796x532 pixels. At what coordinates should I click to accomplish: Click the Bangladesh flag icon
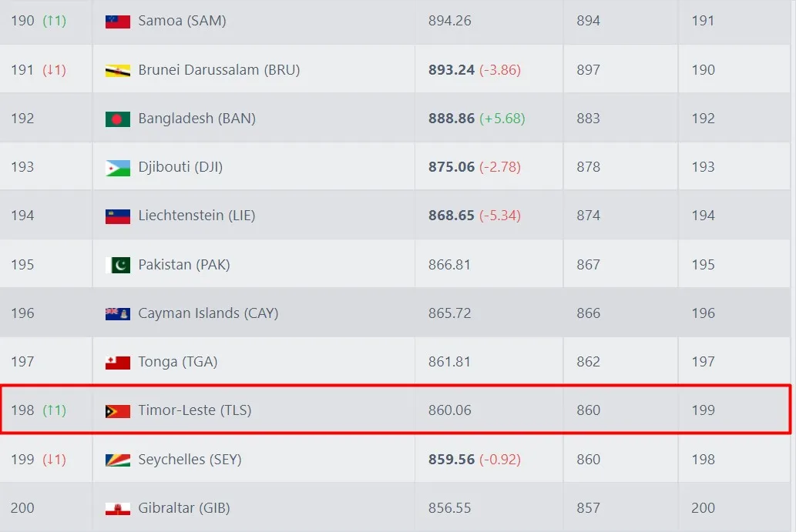tap(117, 119)
